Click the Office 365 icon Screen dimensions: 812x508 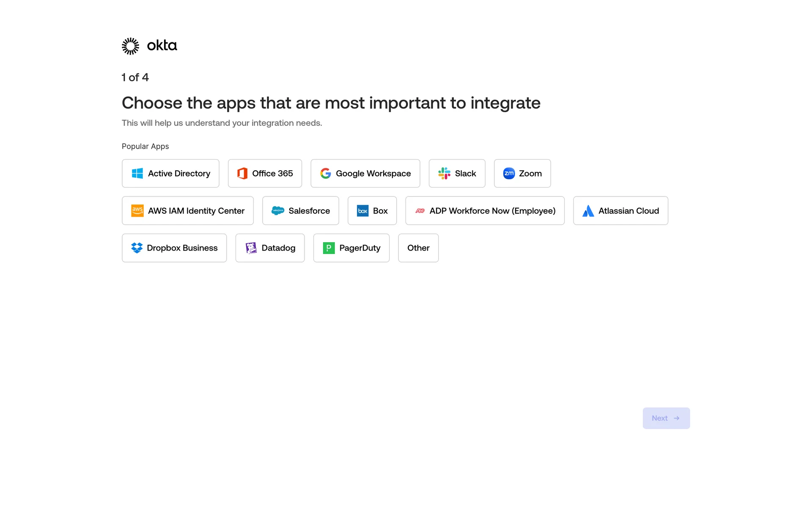(x=242, y=173)
